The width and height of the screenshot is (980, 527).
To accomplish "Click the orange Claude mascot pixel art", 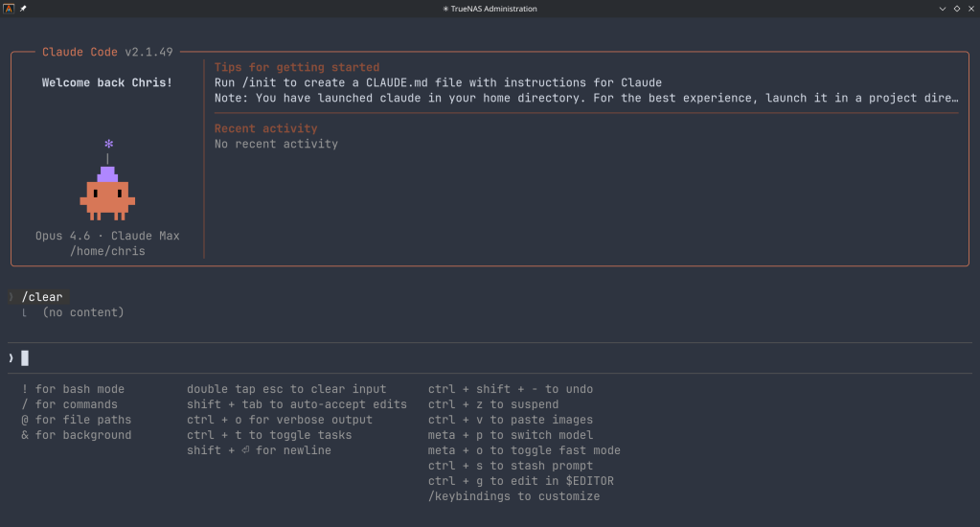I will pos(107,195).
